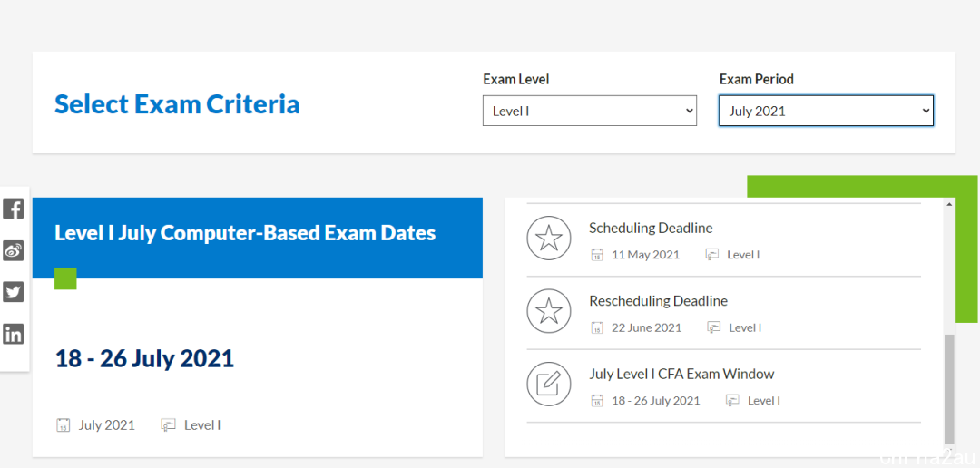Image resolution: width=980 pixels, height=468 pixels.
Task: Share the page on Weibo
Action: click(13, 250)
